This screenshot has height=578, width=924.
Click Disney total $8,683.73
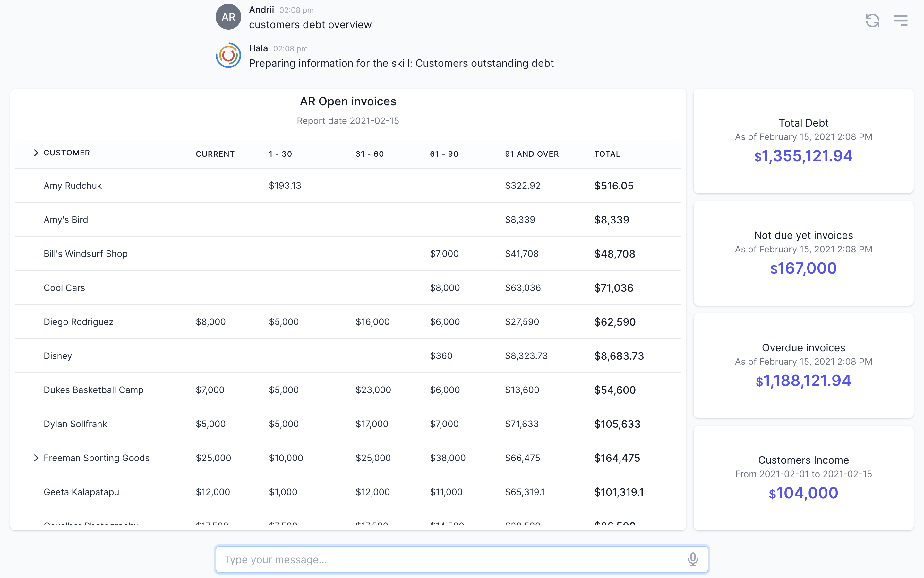tap(619, 356)
